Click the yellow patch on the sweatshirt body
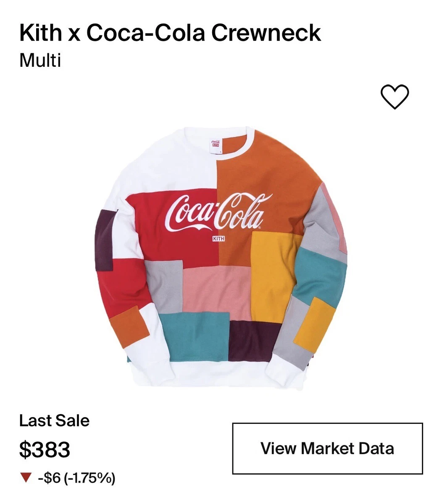This screenshot has width=442, height=504. [271, 277]
